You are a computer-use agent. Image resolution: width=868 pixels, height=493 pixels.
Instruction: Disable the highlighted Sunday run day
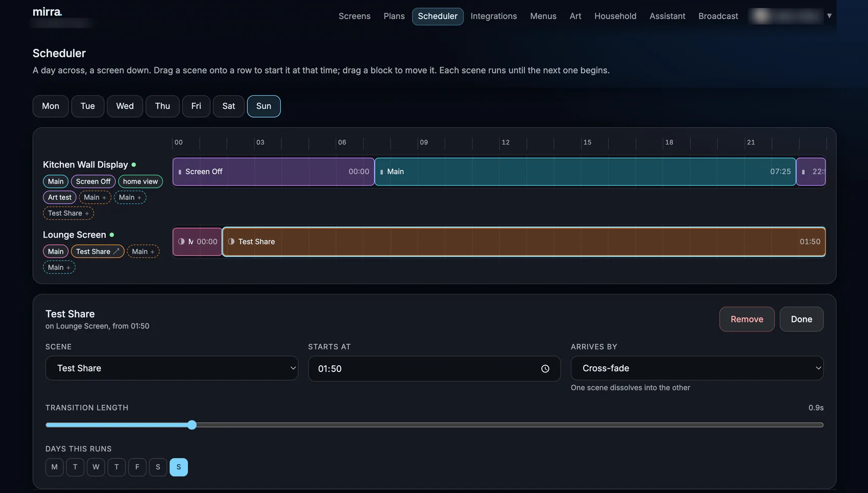coord(179,467)
